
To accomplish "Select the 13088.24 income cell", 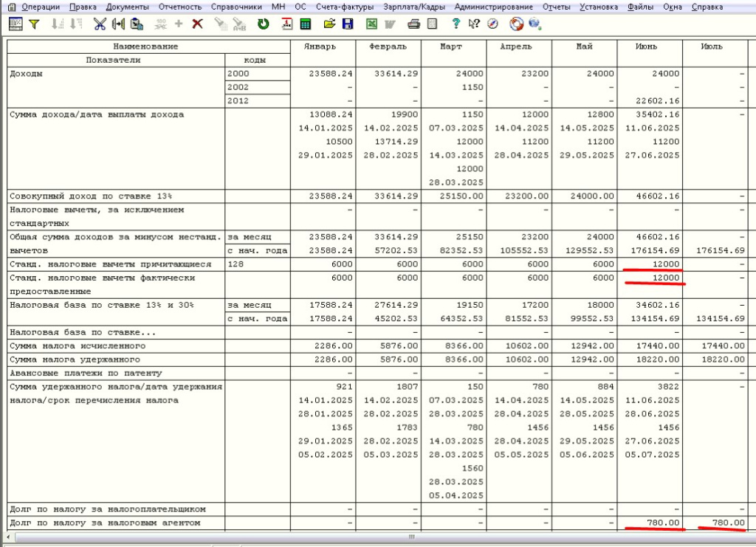I will (x=331, y=114).
